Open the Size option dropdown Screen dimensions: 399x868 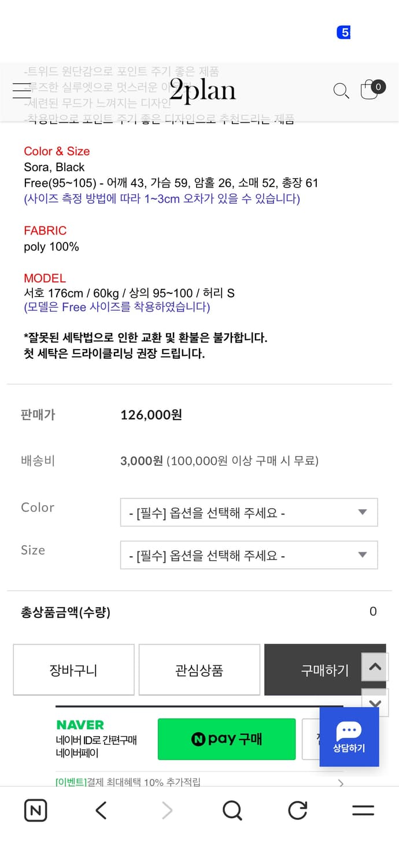click(x=249, y=555)
